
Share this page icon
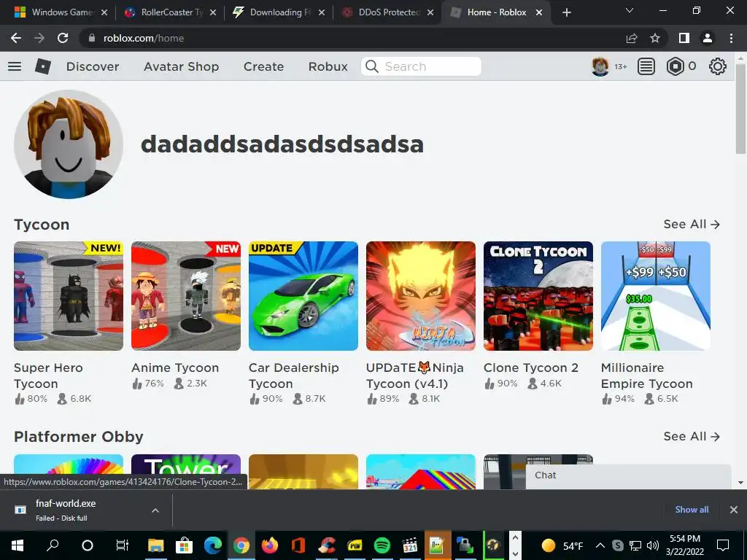632,38
